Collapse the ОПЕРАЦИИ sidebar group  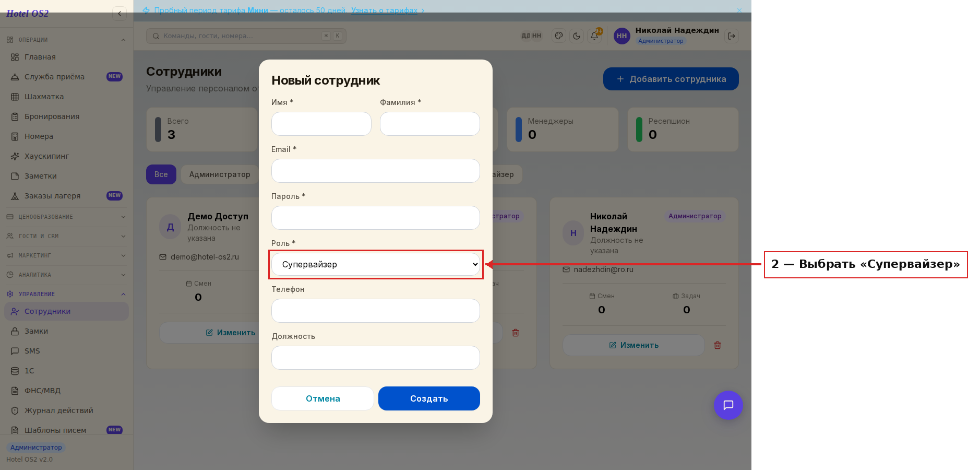click(66, 40)
